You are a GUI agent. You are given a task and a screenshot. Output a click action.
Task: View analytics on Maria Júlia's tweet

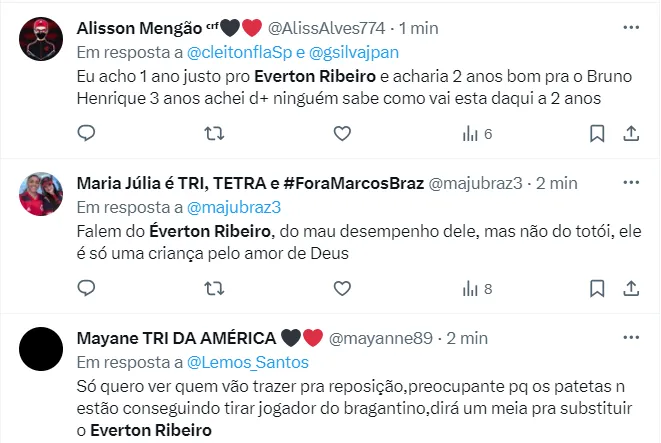click(477, 288)
